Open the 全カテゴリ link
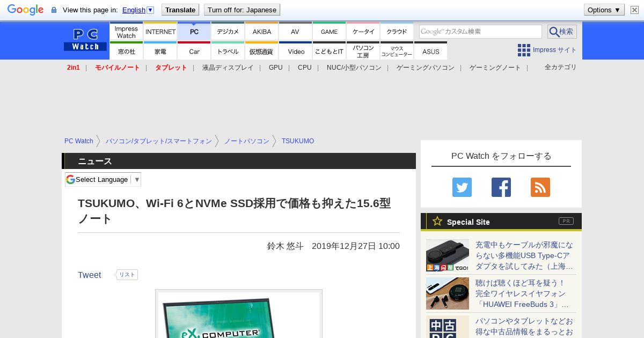The width and height of the screenshot is (644, 338). pos(561,67)
